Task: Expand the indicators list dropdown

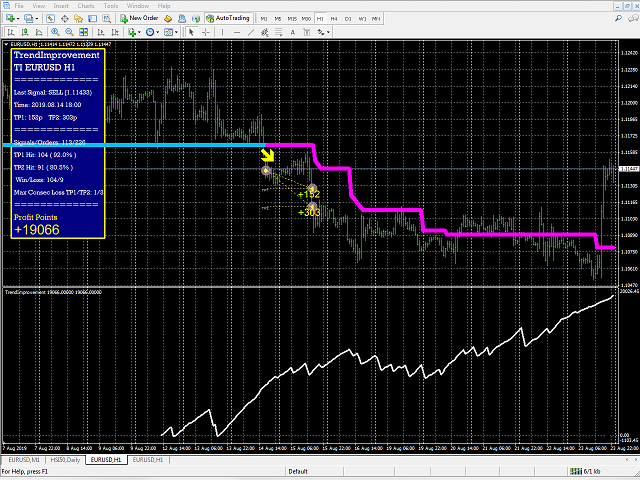Action: (139, 32)
